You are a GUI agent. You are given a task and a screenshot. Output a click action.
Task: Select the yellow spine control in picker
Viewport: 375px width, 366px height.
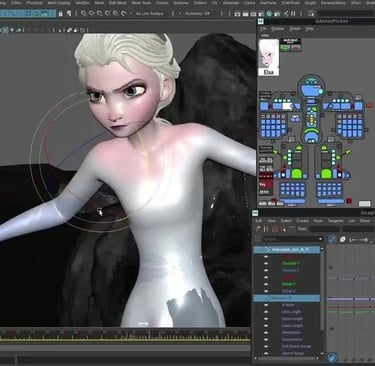pyautogui.click(x=311, y=119)
